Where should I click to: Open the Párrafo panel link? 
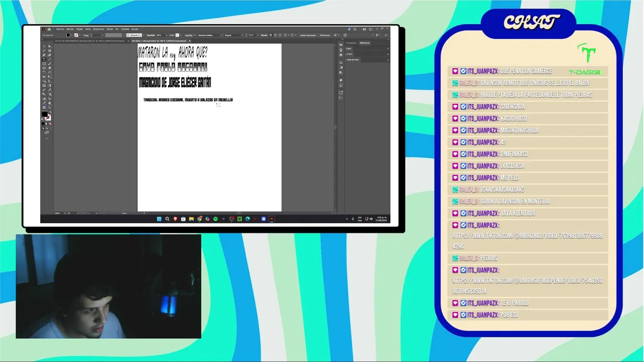click(264, 35)
